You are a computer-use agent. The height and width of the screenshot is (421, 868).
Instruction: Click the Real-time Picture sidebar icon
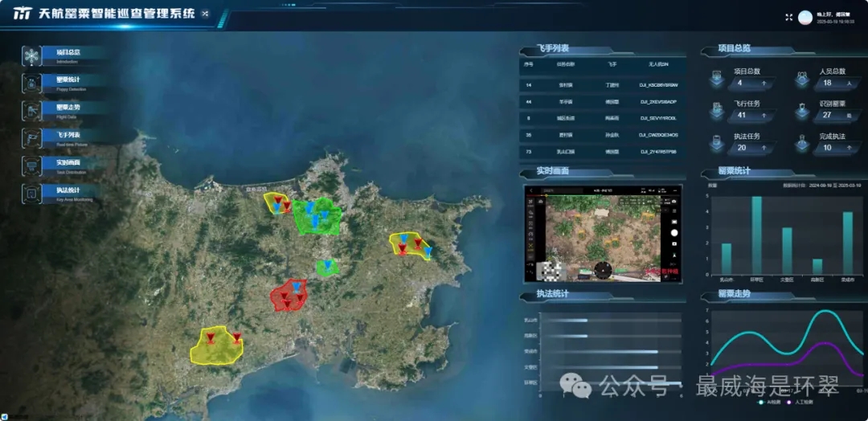point(31,138)
